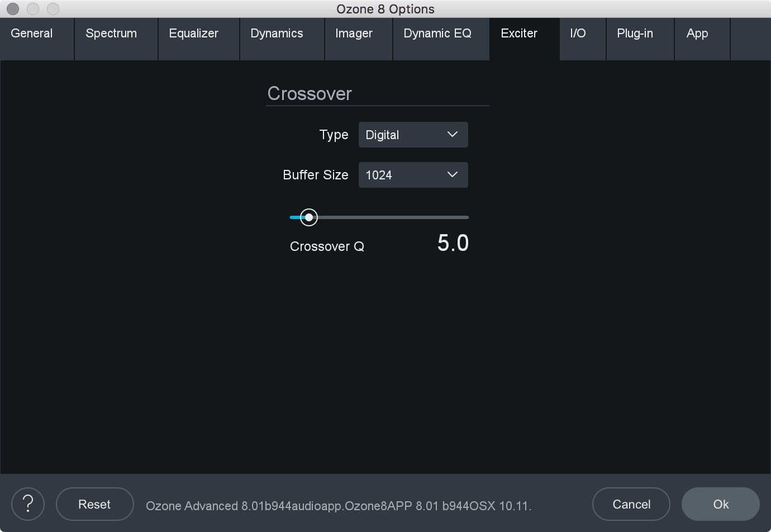Cancel the options dialog

click(x=631, y=504)
